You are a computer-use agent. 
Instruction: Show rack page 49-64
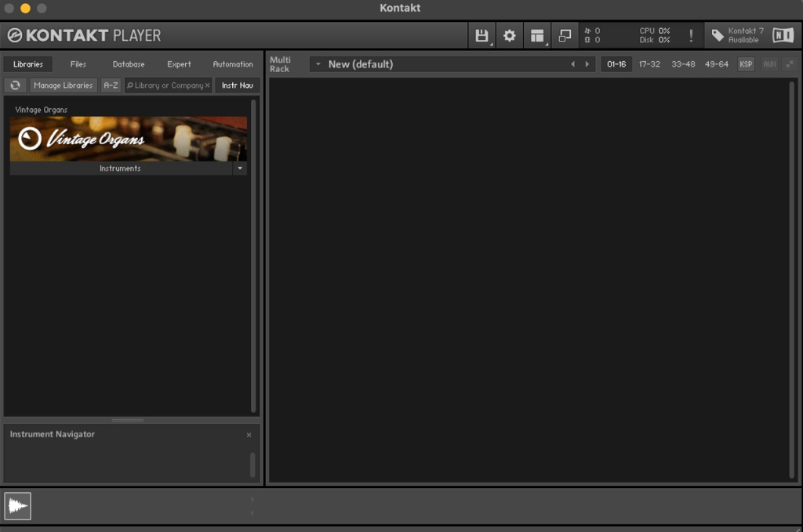(717, 64)
